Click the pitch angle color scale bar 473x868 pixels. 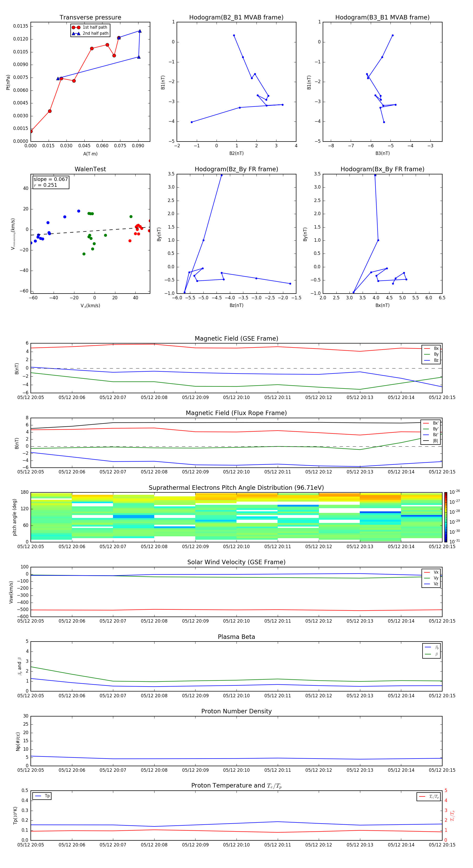tap(445, 517)
